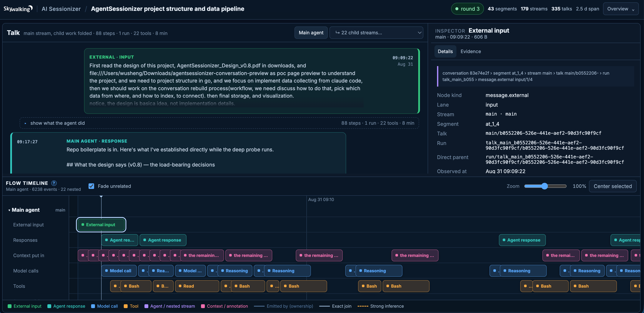The height and width of the screenshot is (313, 644).
Task: Open the AI Sessionizer breadcrumb link
Action: pos(61,9)
